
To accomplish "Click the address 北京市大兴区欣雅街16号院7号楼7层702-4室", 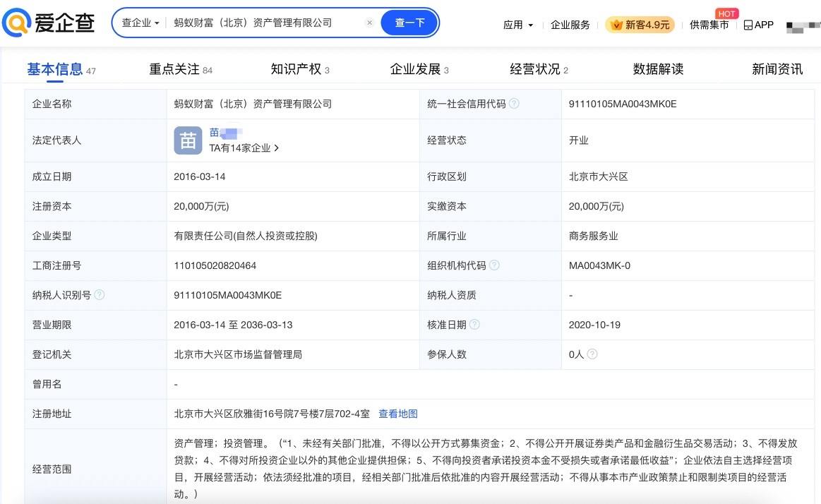I will 272,414.
